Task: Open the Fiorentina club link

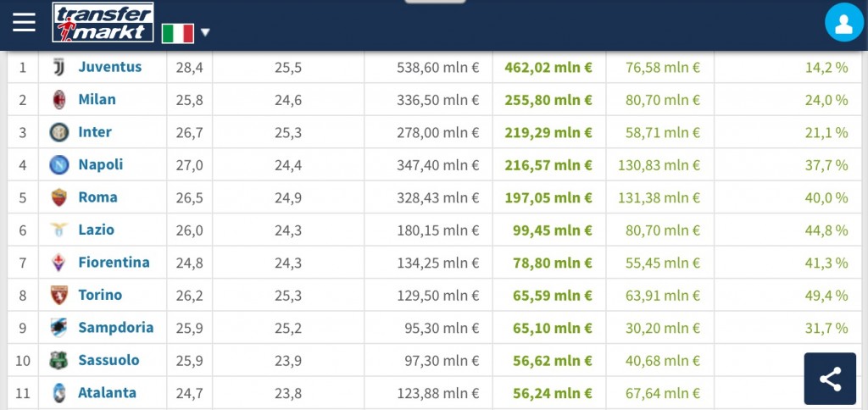Action: point(114,263)
